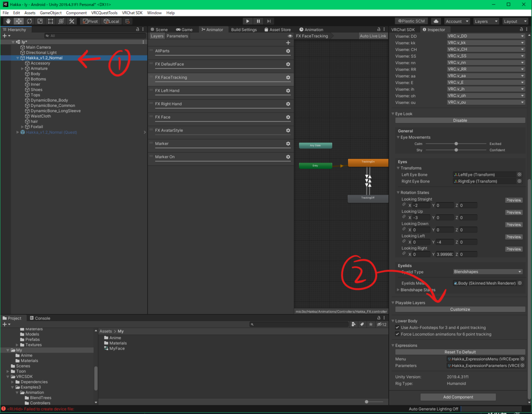
Task: Click Reset To Default in Expressions
Action: click(460, 352)
